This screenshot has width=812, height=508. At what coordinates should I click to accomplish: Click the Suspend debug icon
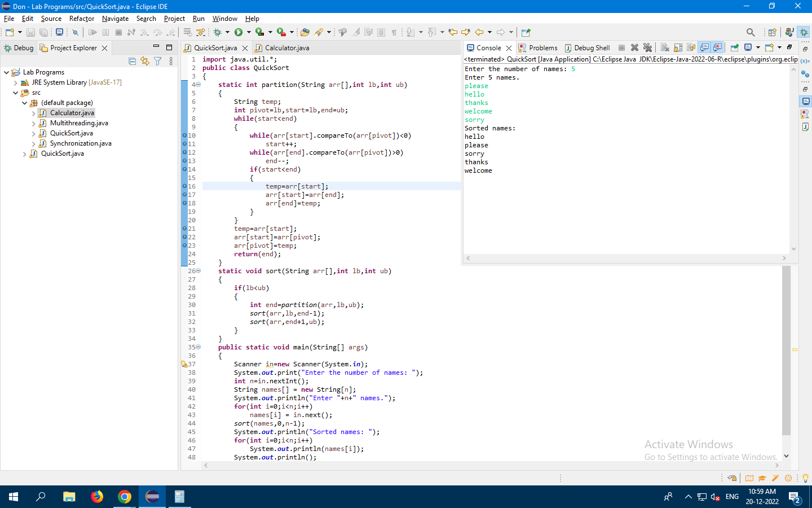pyautogui.click(x=105, y=32)
